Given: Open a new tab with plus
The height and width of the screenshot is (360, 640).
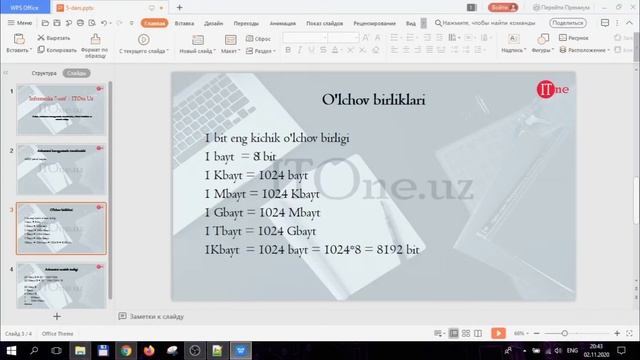Looking at the screenshot, I should pos(179,7).
